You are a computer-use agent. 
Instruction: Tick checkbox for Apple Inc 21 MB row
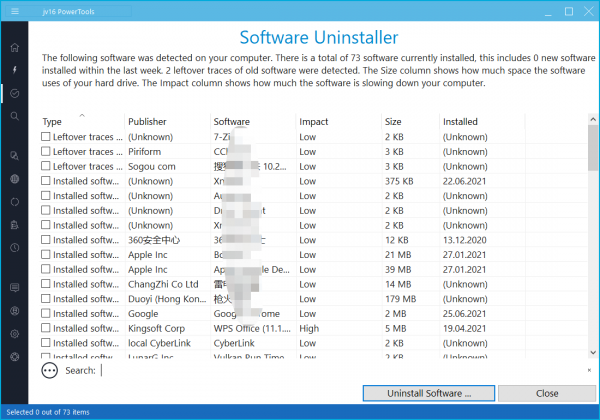point(46,254)
